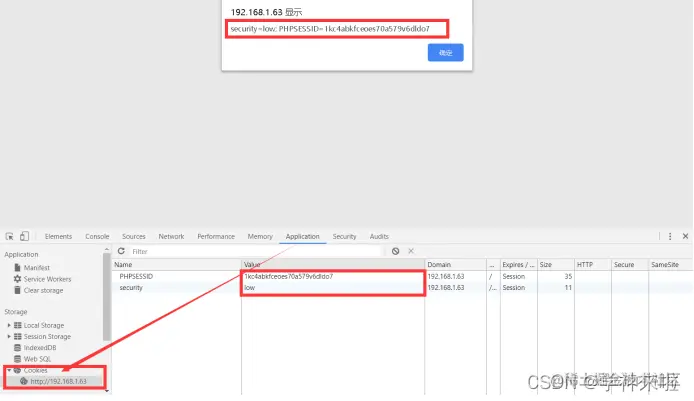Click the SameSite column header
This screenshot has width=694, height=401.
tap(671, 264)
